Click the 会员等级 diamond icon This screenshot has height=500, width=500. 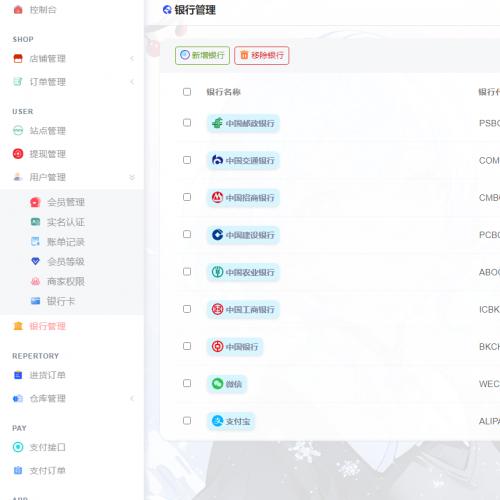[x=35, y=261]
